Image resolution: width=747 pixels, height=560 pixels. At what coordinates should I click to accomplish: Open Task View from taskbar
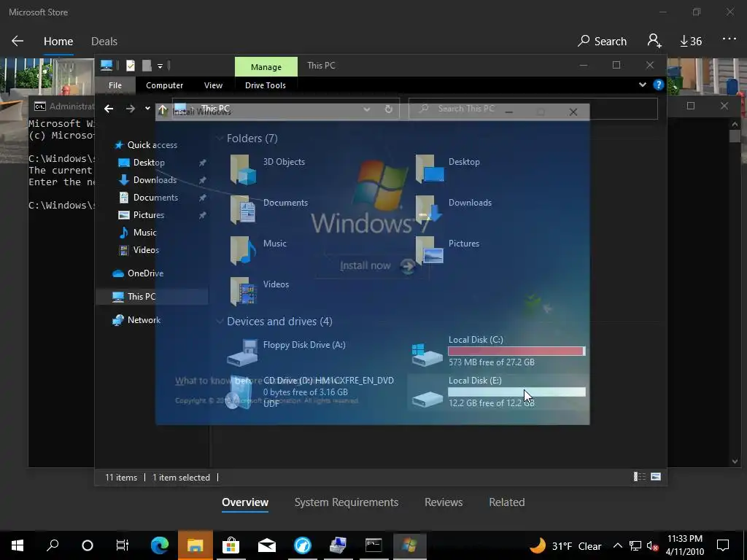[123, 545]
